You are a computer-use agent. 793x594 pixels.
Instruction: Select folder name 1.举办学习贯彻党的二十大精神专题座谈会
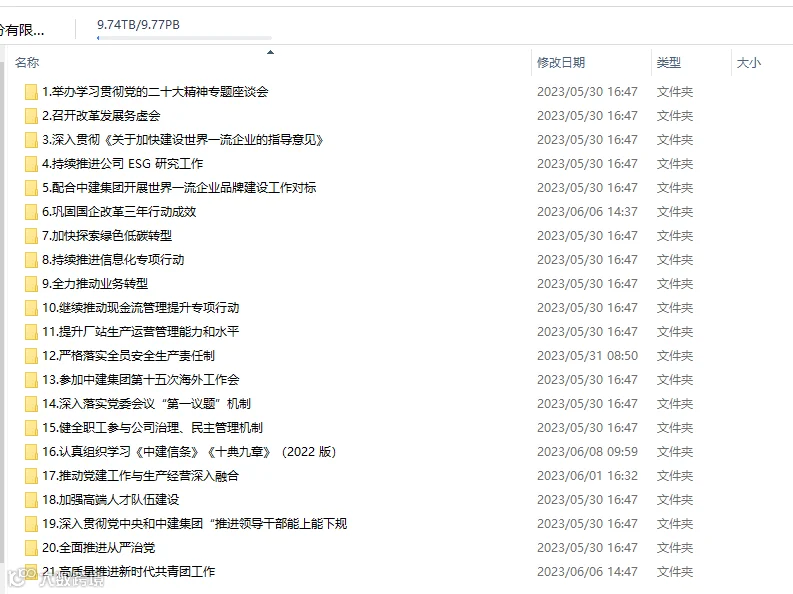pyautogui.click(x=155, y=92)
